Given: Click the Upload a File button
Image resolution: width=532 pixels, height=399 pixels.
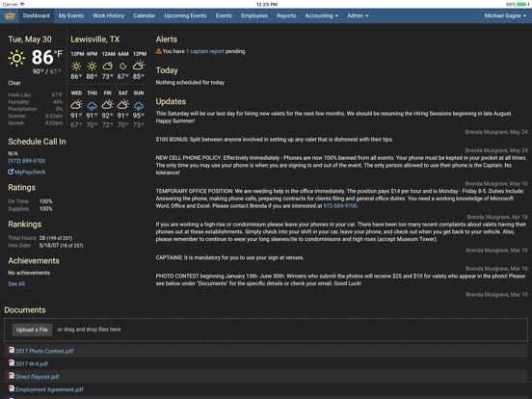Looking at the screenshot, I should (x=32, y=330).
